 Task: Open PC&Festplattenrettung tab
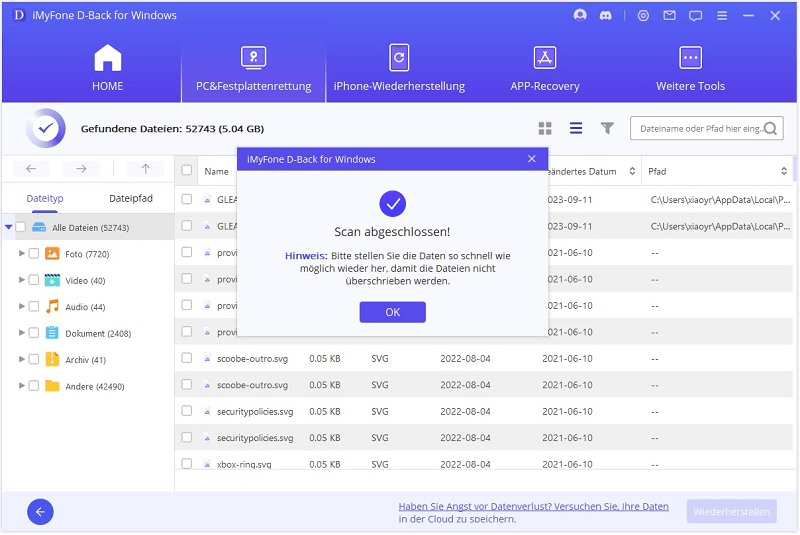(254, 68)
